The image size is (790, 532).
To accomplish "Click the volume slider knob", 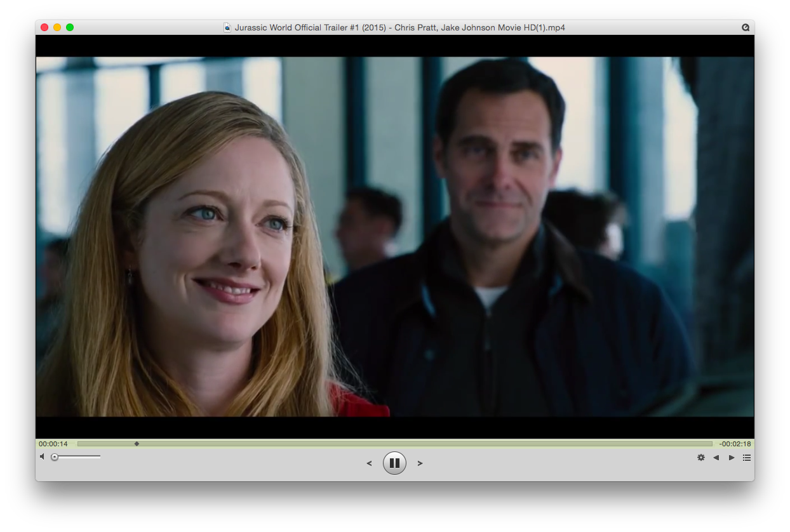I will (x=55, y=457).
